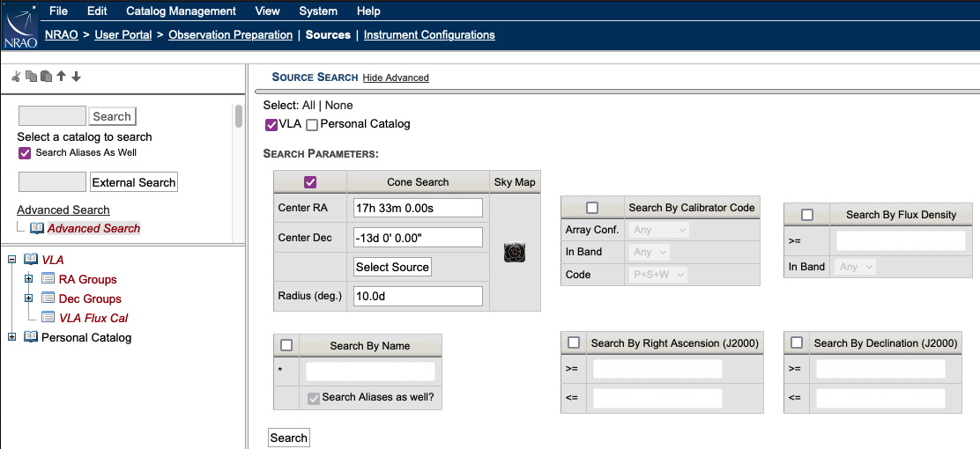Click the Move Down arrow icon
This screenshot has width=980, height=449.
pyautogui.click(x=77, y=77)
